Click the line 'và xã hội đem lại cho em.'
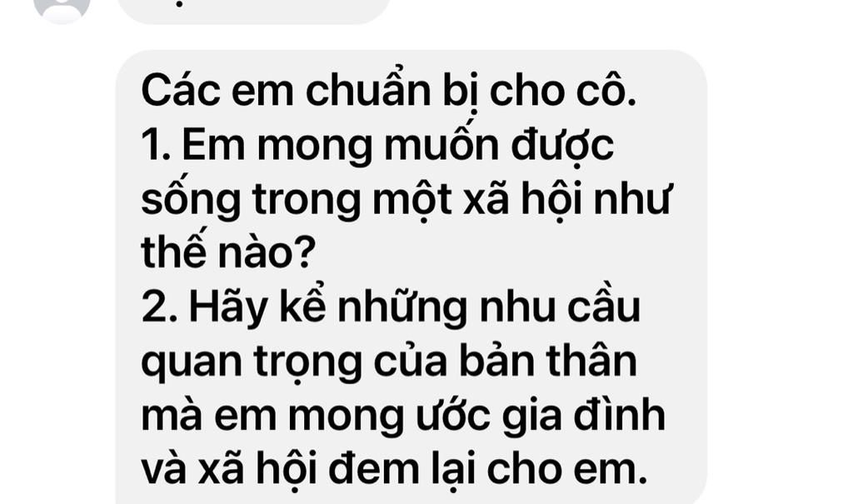853x504 pixels. [x=394, y=469]
